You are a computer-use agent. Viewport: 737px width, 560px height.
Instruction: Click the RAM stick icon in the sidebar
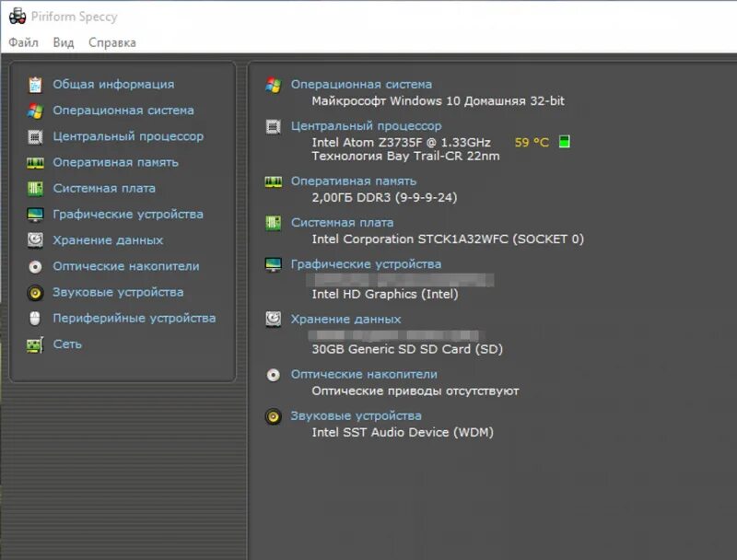pos(35,163)
